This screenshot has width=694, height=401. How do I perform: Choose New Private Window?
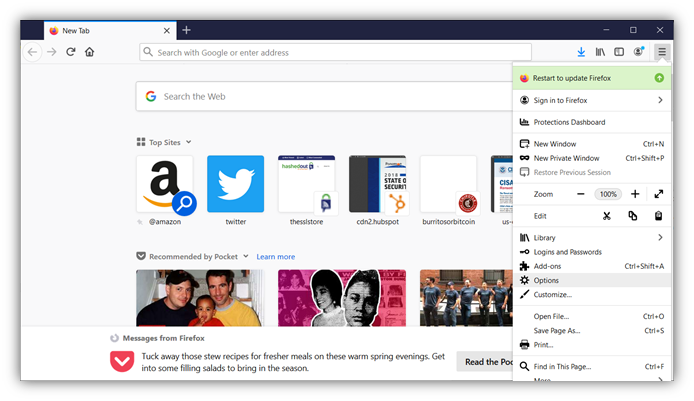[592, 158]
